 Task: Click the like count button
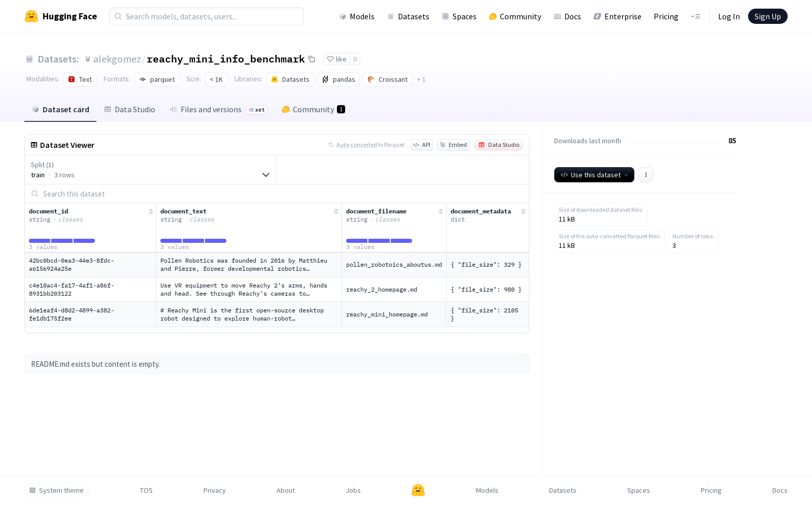(x=355, y=59)
